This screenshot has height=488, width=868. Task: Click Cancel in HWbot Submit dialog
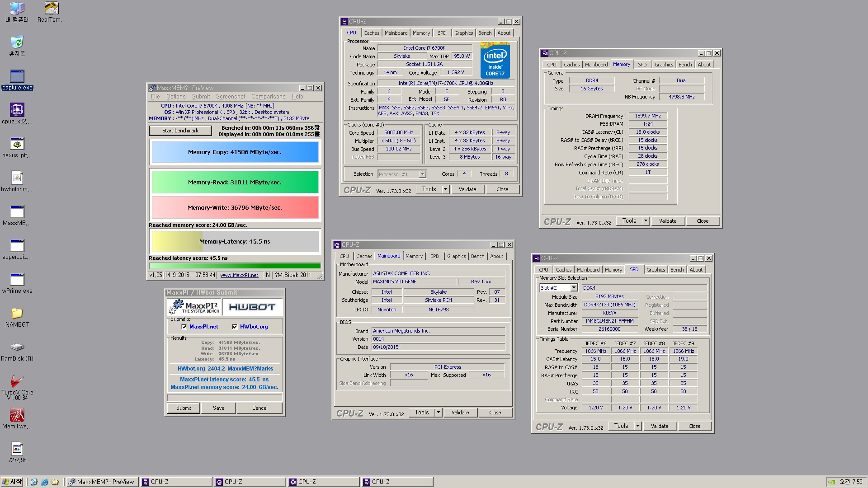point(260,408)
